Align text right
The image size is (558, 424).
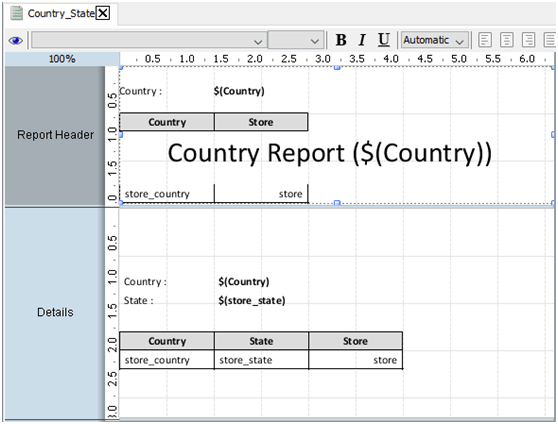(x=528, y=40)
